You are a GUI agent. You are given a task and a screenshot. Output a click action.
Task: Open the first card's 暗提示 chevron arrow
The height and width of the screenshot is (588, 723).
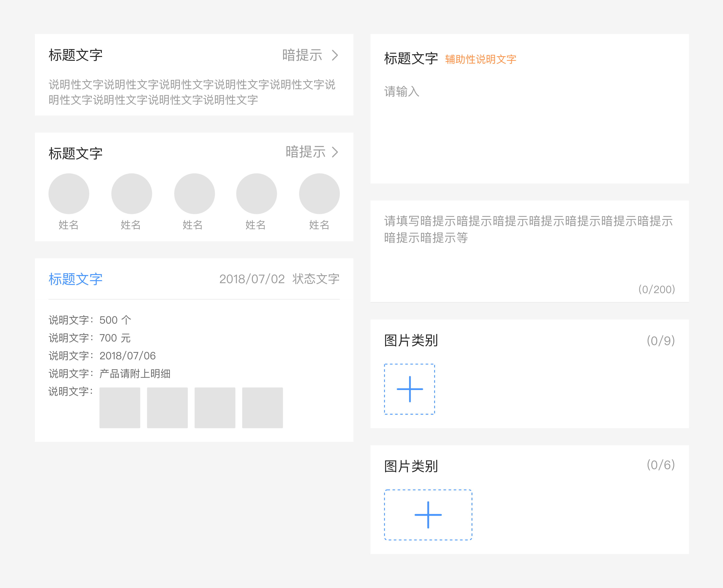coord(336,55)
